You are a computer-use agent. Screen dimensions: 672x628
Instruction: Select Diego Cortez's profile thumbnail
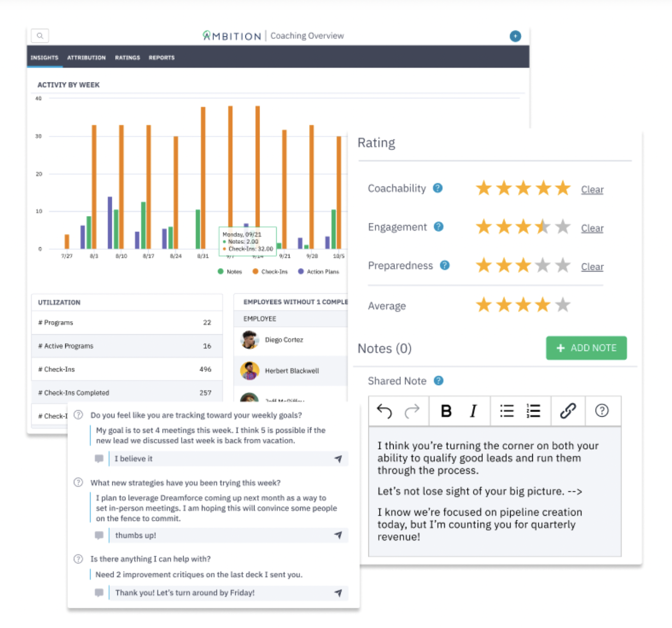[x=249, y=340]
